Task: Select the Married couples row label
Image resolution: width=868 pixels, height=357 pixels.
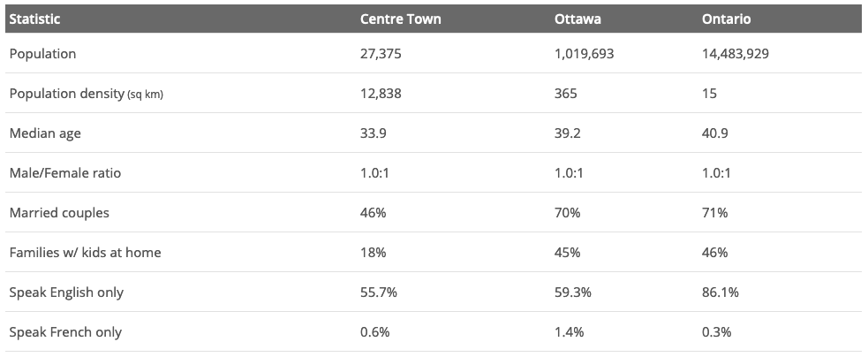Action: click(59, 213)
